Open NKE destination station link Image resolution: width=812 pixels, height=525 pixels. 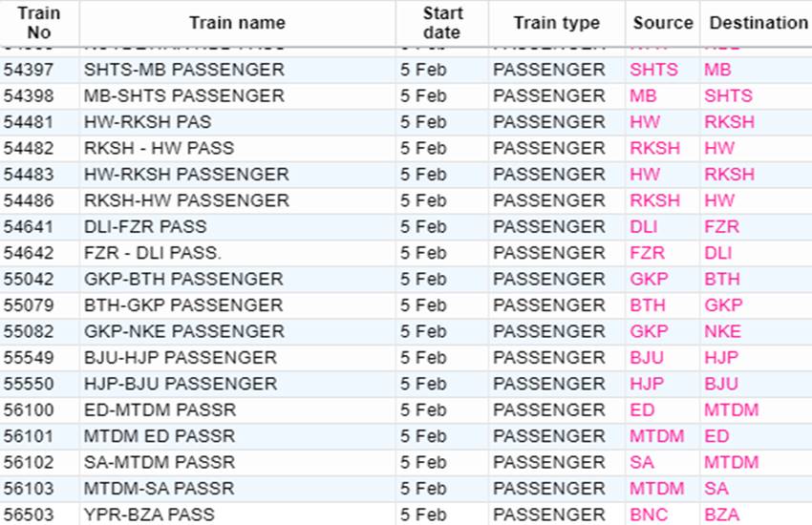(722, 331)
